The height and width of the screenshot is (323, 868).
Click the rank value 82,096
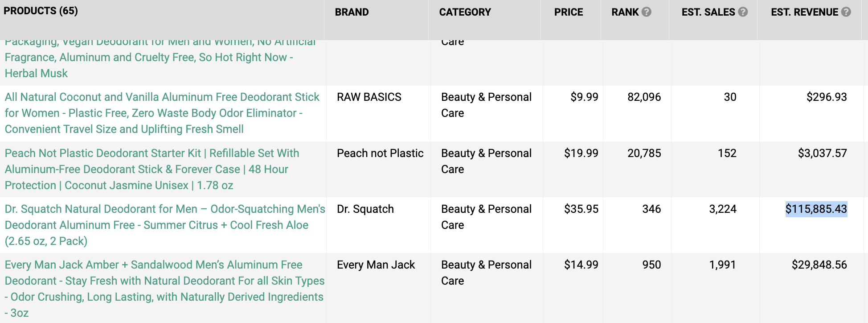[x=644, y=97]
